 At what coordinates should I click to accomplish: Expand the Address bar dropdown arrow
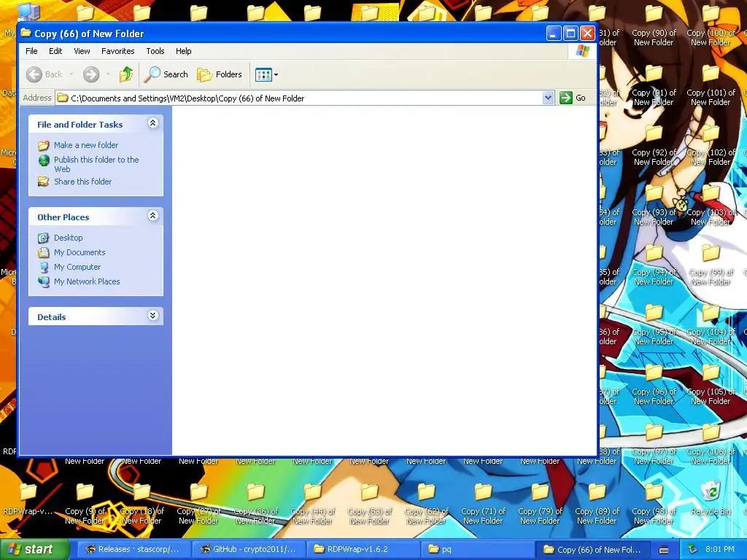[549, 98]
